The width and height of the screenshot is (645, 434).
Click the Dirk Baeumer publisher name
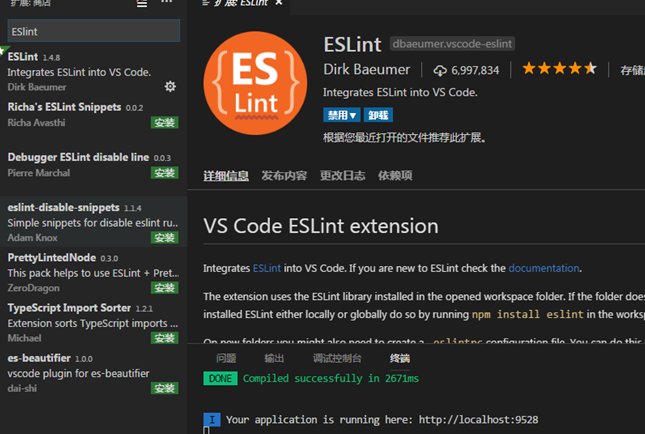click(x=367, y=70)
